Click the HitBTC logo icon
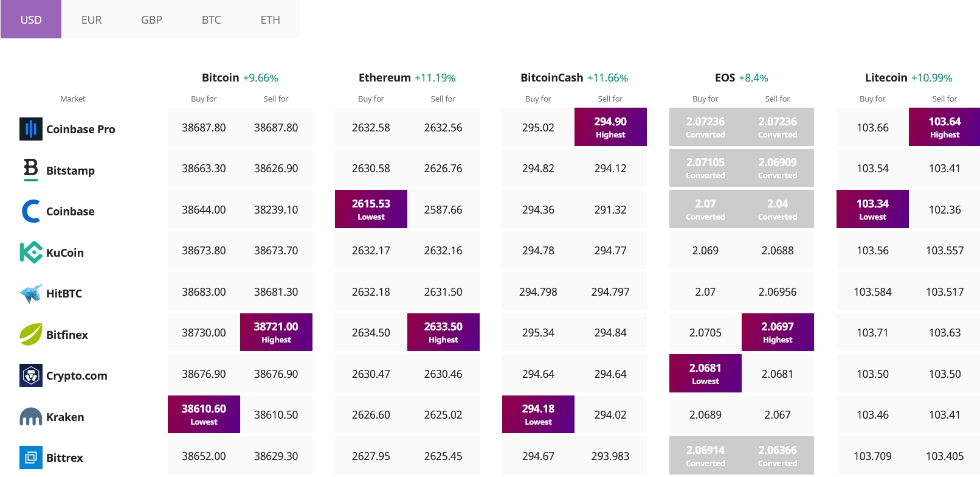 [x=31, y=293]
